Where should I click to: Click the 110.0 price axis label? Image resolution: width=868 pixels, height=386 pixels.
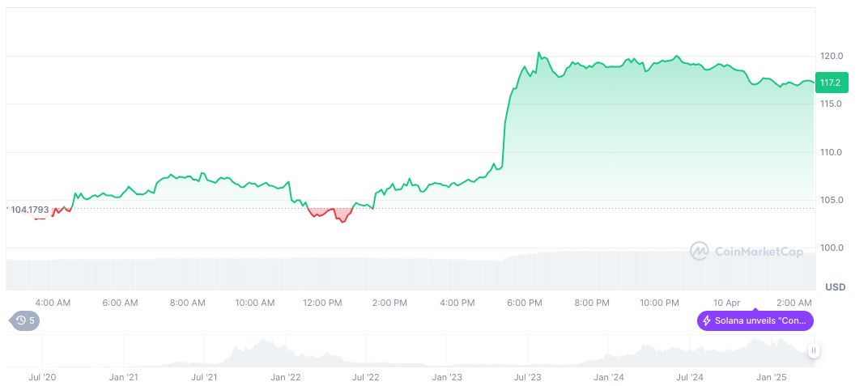pyautogui.click(x=832, y=152)
